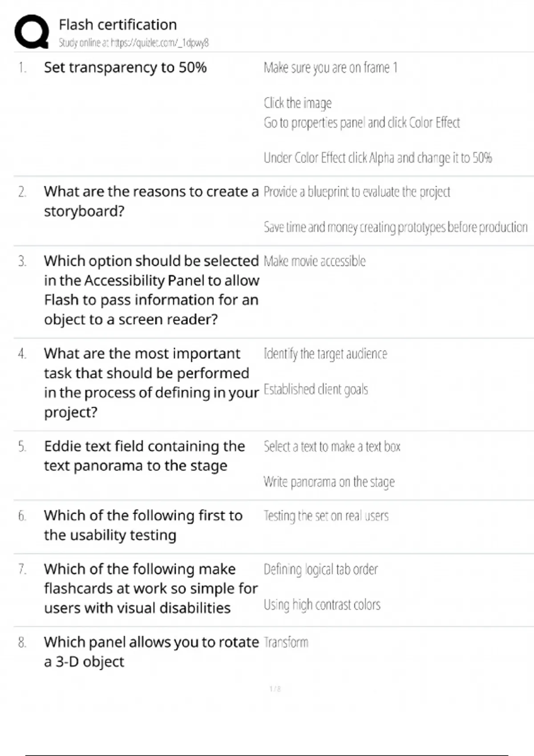Image resolution: width=534 pixels, height=756 pixels.
Task: Select 'Identify the target audience' answer
Action: coord(325,354)
